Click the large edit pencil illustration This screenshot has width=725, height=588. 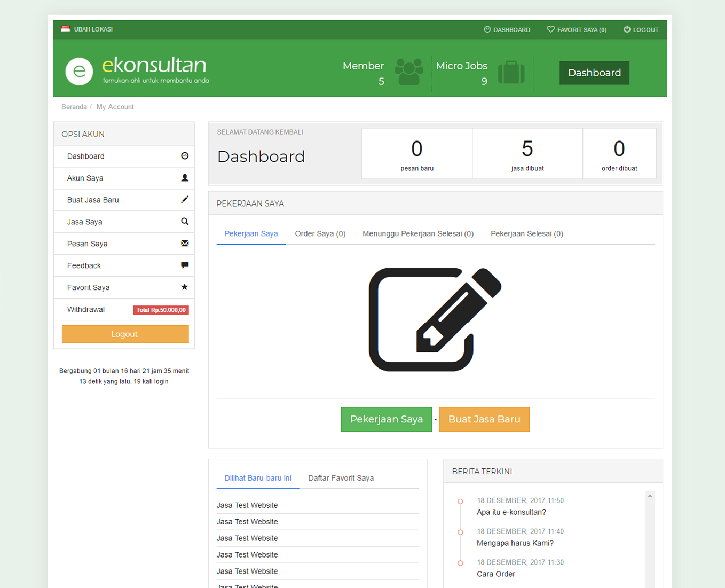(x=435, y=319)
